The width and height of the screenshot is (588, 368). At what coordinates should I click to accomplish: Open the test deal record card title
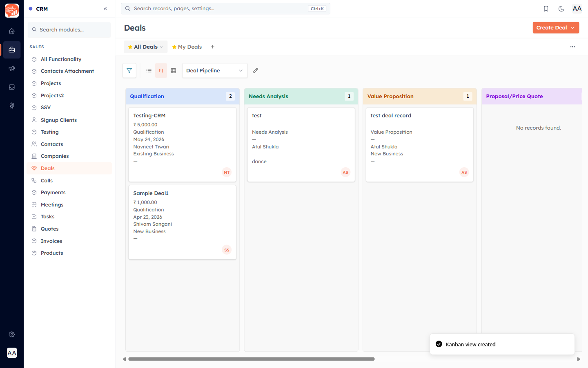[391, 116]
